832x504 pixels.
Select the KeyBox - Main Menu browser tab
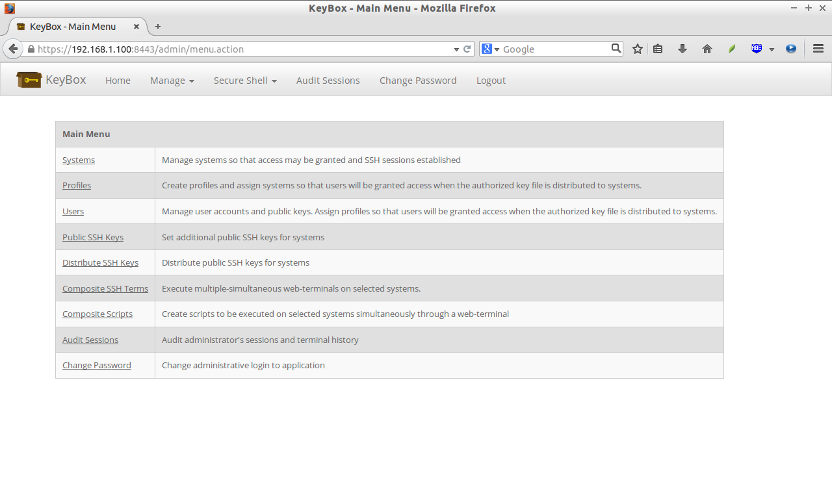77,27
